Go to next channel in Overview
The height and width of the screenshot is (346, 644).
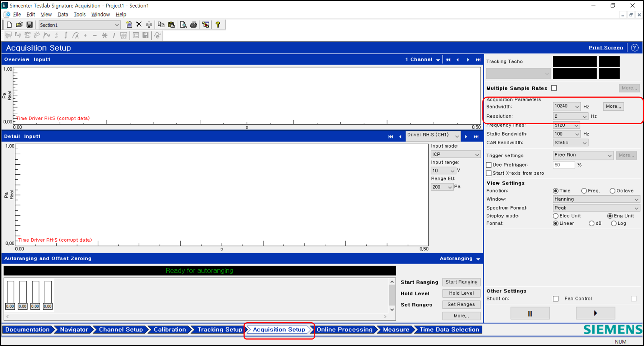pos(468,60)
